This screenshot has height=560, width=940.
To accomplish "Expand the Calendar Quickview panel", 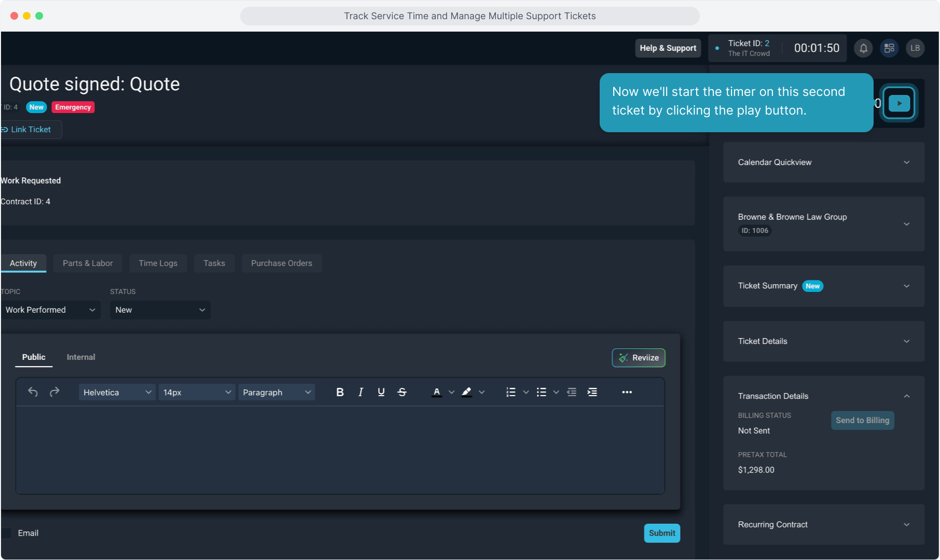I will 823,162.
